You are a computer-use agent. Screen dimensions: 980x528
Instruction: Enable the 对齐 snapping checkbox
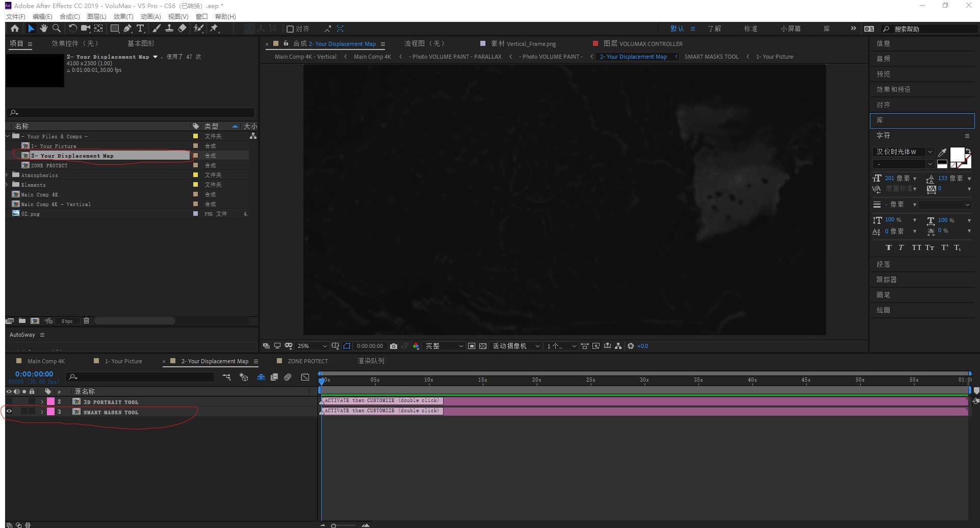click(x=290, y=29)
